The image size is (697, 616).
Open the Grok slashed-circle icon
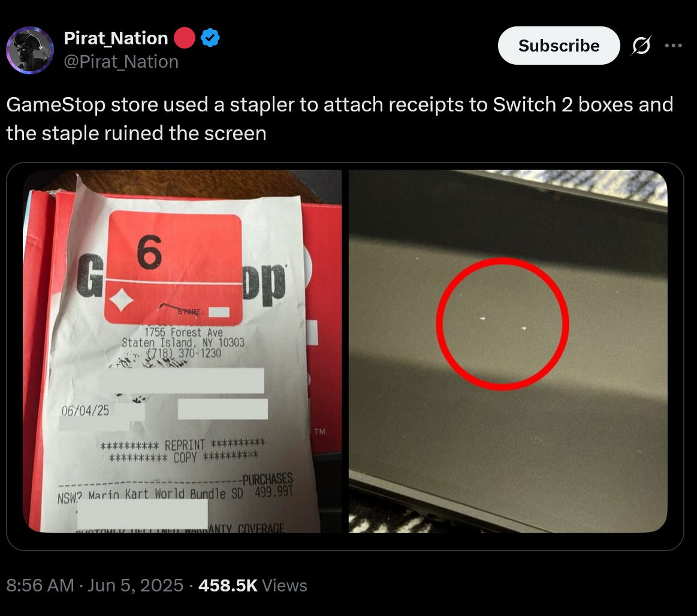coord(641,46)
